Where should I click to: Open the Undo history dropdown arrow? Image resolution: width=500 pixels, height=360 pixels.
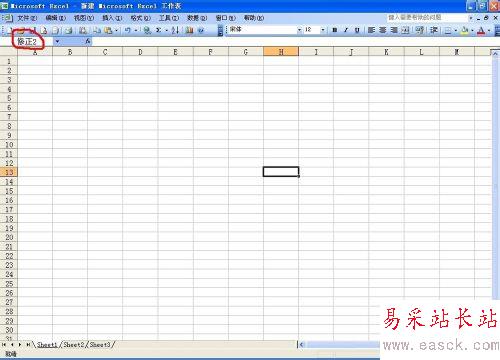click(x=136, y=30)
